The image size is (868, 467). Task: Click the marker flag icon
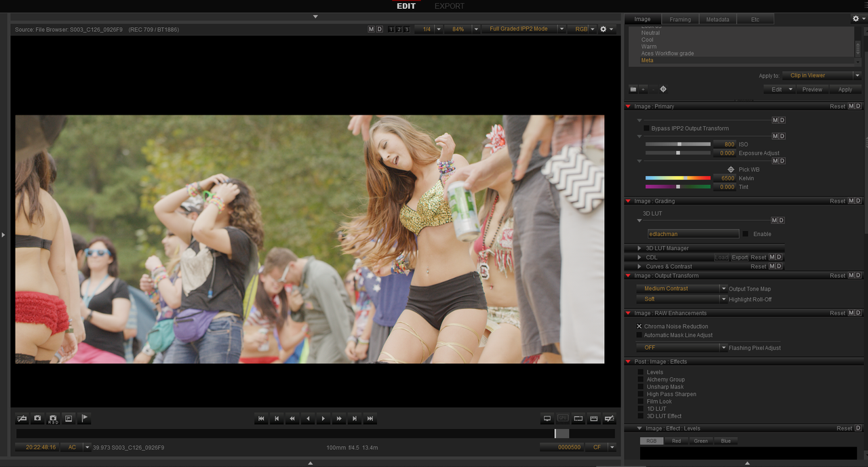click(x=85, y=418)
